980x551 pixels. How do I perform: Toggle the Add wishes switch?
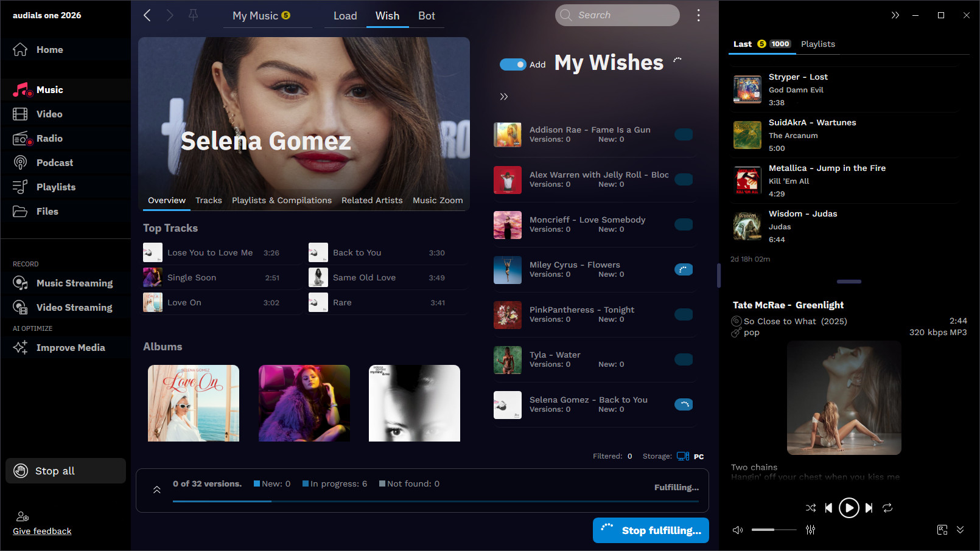point(513,64)
